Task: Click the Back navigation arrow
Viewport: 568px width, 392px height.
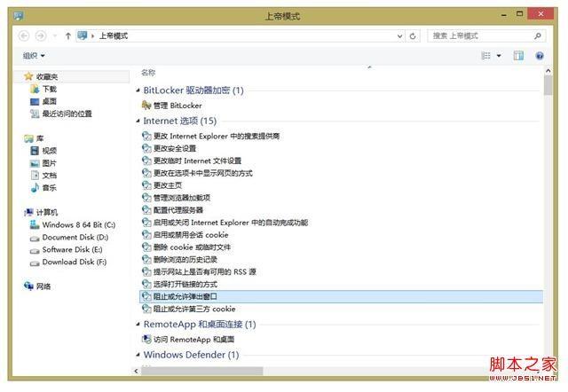Action: [24, 35]
